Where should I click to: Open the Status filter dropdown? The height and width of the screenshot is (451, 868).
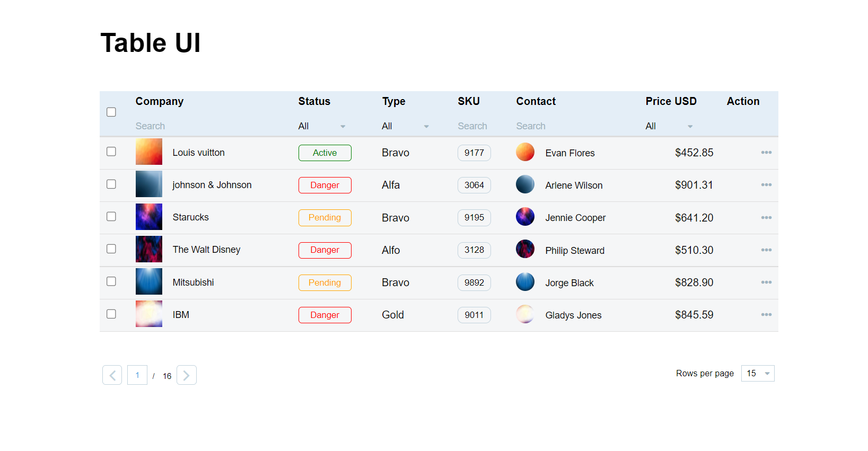click(x=322, y=126)
